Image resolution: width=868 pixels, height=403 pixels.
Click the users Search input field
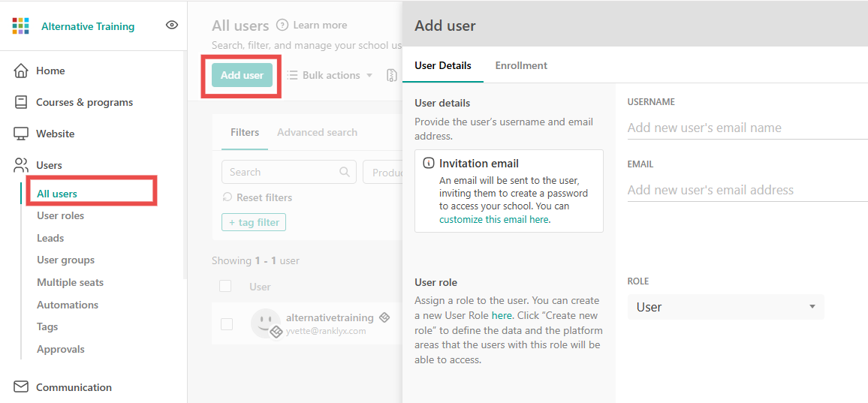click(x=288, y=172)
